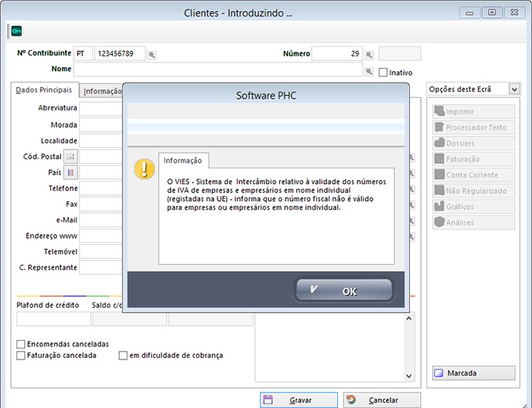532x408 pixels.
Task: Save the client with Gravar
Action: click(299, 400)
